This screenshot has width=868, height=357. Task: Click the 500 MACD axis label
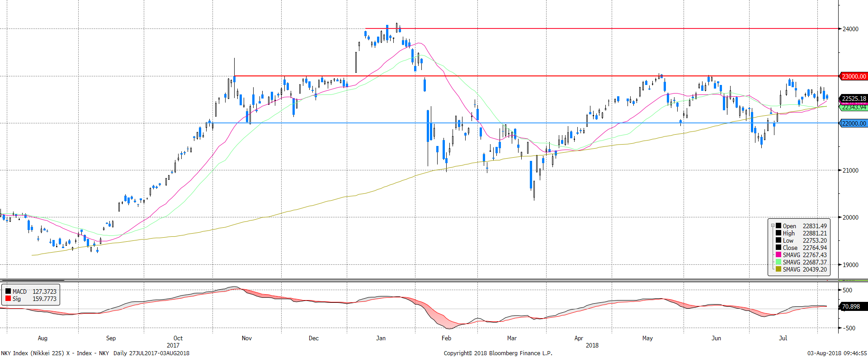(848, 290)
